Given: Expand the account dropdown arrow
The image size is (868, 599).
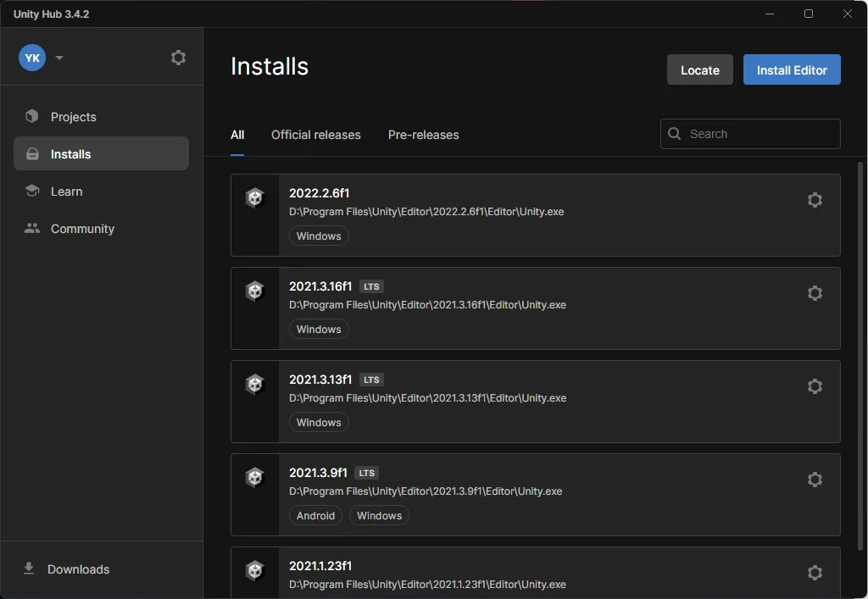Looking at the screenshot, I should pyautogui.click(x=59, y=58).
